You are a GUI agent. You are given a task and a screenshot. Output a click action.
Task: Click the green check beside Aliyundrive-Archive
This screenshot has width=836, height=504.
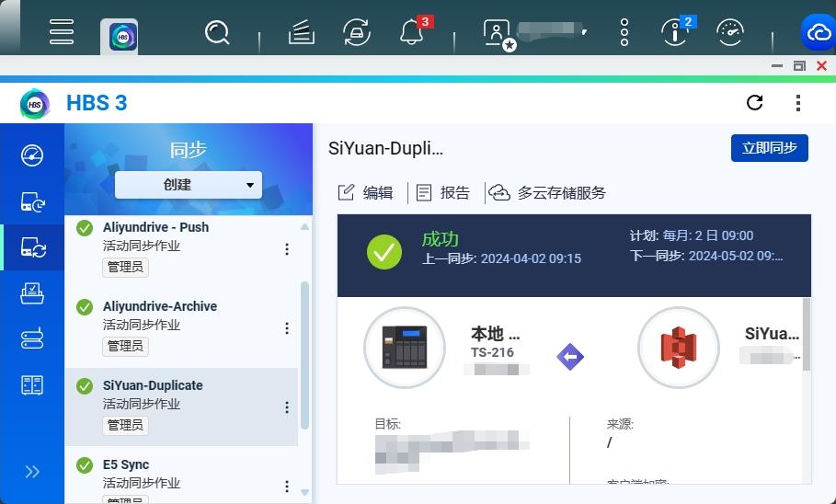tap(85, 307)
